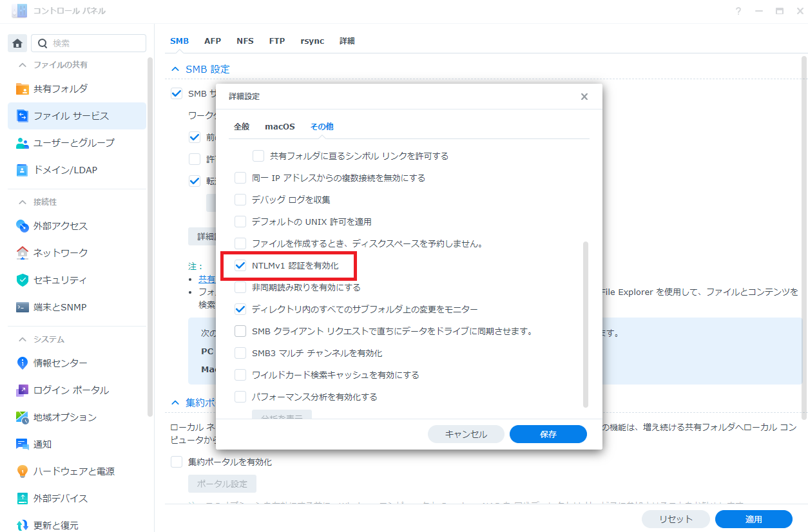808x532 pixels.
Task: Click the ポータル設定 button
Action: 222,484
